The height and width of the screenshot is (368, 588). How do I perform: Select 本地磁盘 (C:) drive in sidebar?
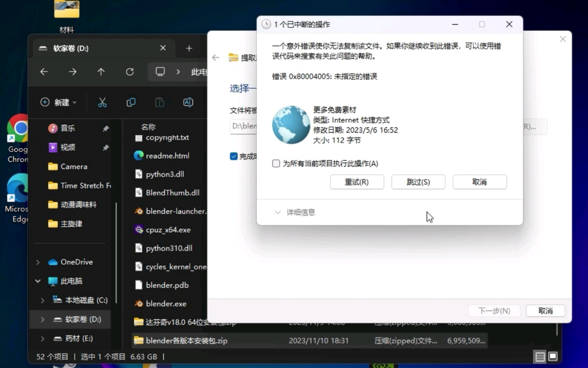click(x=81, y=300)
